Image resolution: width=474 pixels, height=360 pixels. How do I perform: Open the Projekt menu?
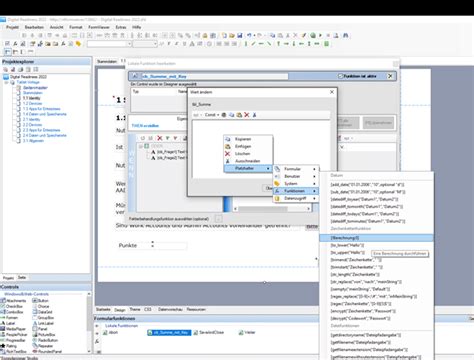(x=12, y=27)
